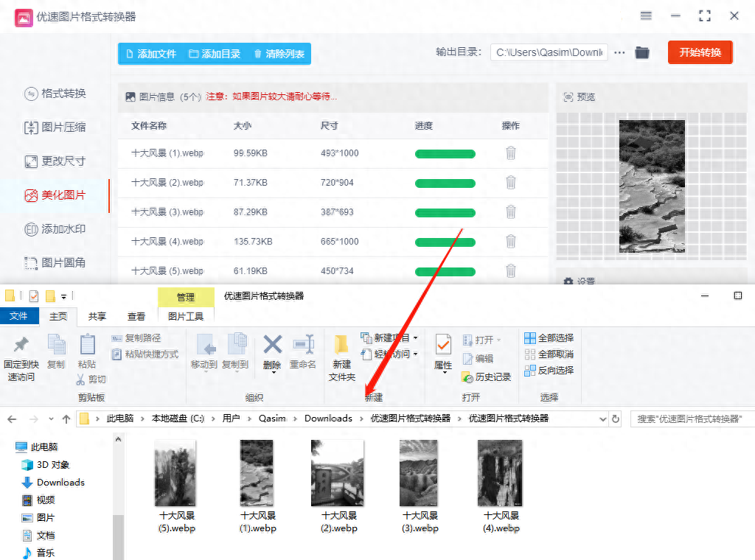Delete 十大风景 (5).webp with trash icon

[x=511, y=271]
